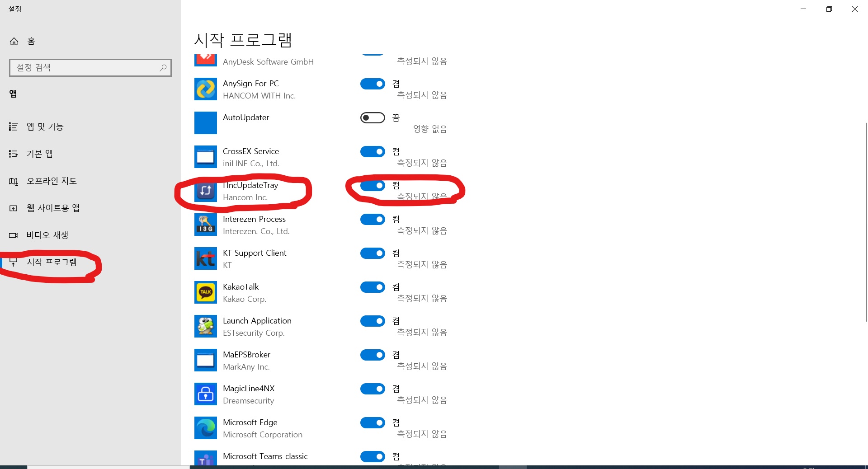Switch off Interezen Process startup

(373, 219)
